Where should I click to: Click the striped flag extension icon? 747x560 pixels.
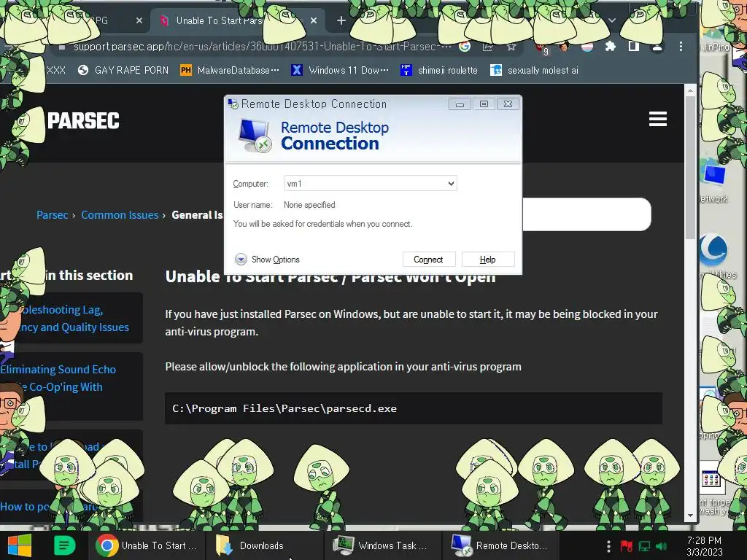tap(587, 47)
